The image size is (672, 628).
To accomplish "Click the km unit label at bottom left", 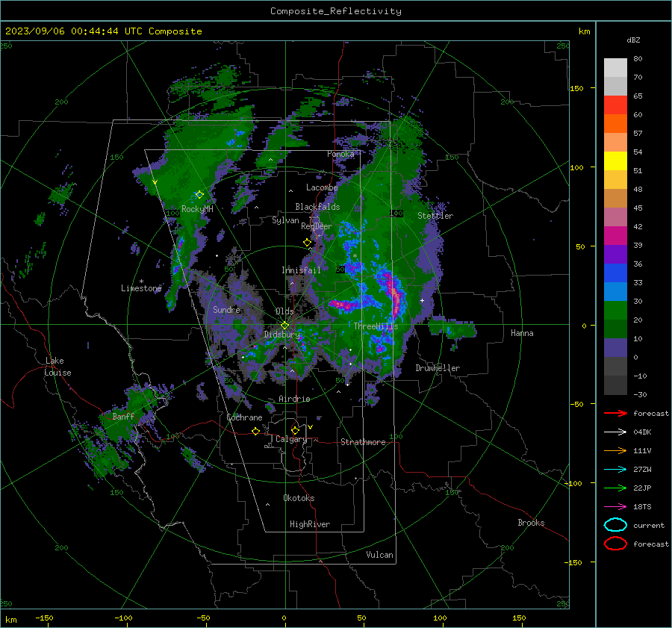I will [10, 620].
